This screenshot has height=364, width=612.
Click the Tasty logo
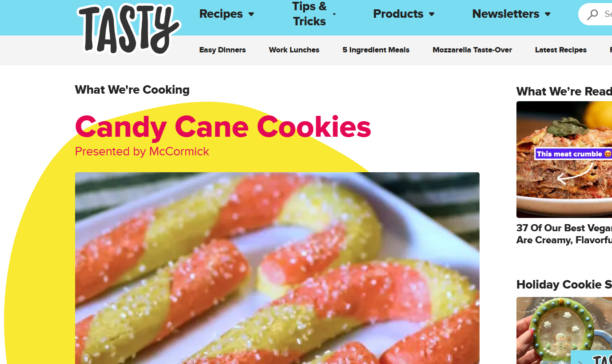click(129, 29)
